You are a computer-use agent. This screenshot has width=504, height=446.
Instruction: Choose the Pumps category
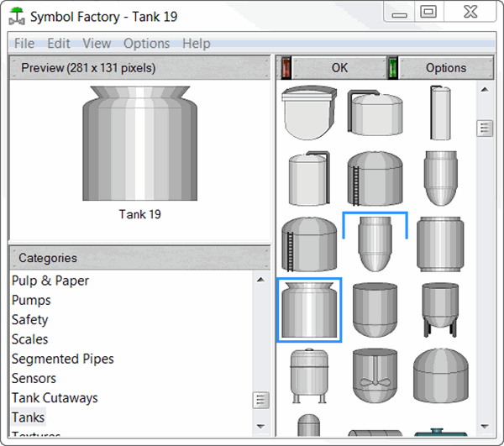tap(31, 301)
